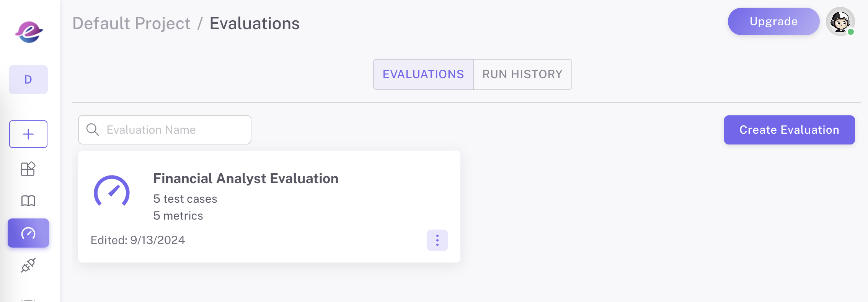Screen dimensions: 868x302
Task: Open the apps grid sidebar icon
Action: coord(28,169)
